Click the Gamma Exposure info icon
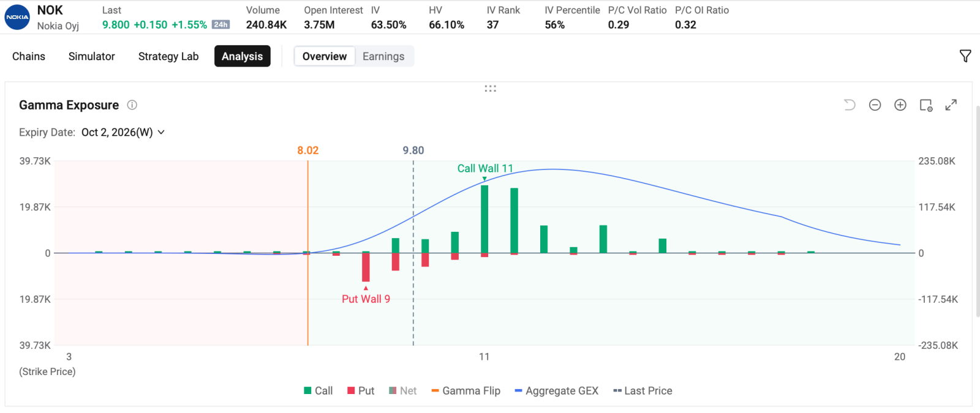Viewport: 980px width, 413px height. (x=132, y=105)
